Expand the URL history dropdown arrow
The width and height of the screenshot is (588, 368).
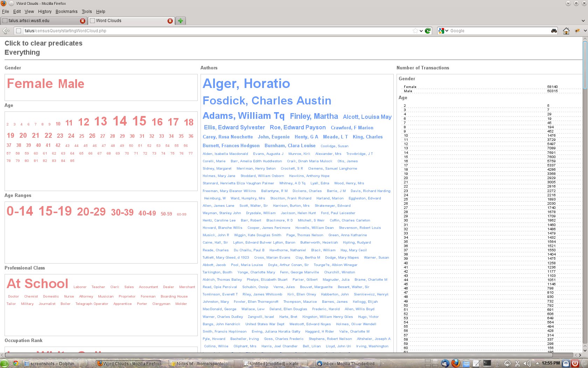click(x=421, y=31)
